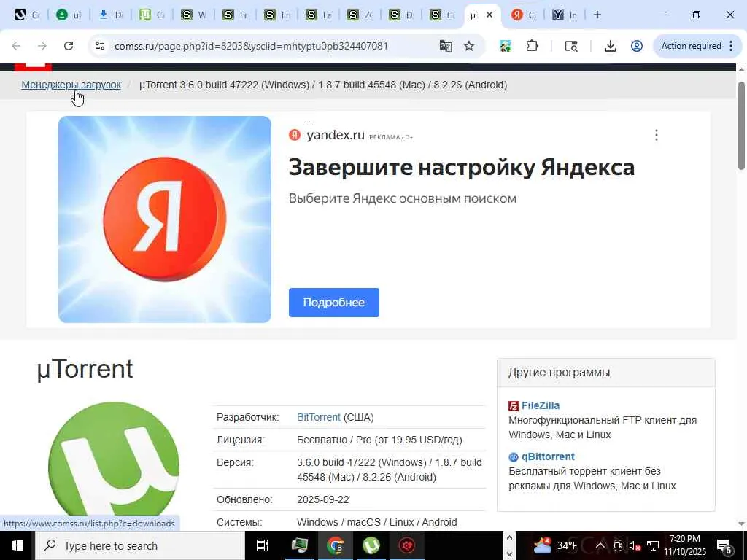Open the taskbar clock showing 7:20 PM
Screen dimensions: 747x560
click(684, 545)
